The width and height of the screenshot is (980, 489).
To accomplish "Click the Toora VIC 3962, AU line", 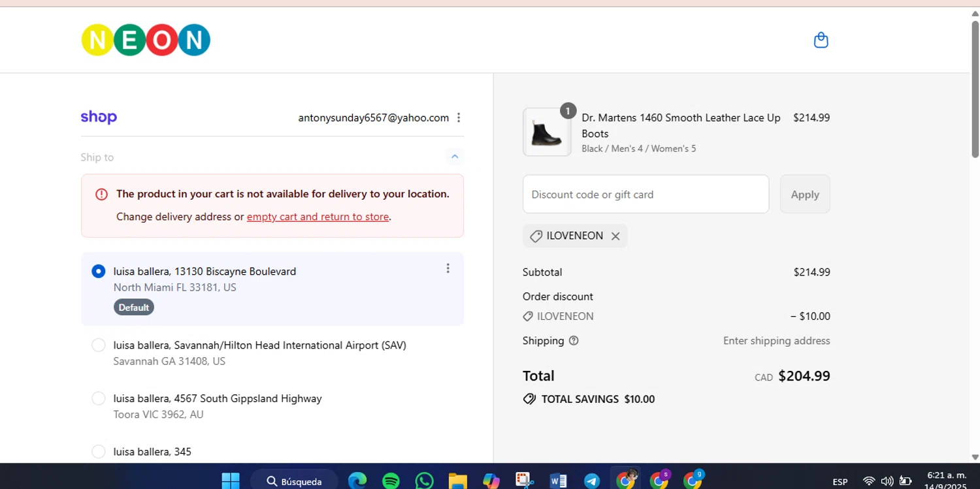I will coord(159,415).
